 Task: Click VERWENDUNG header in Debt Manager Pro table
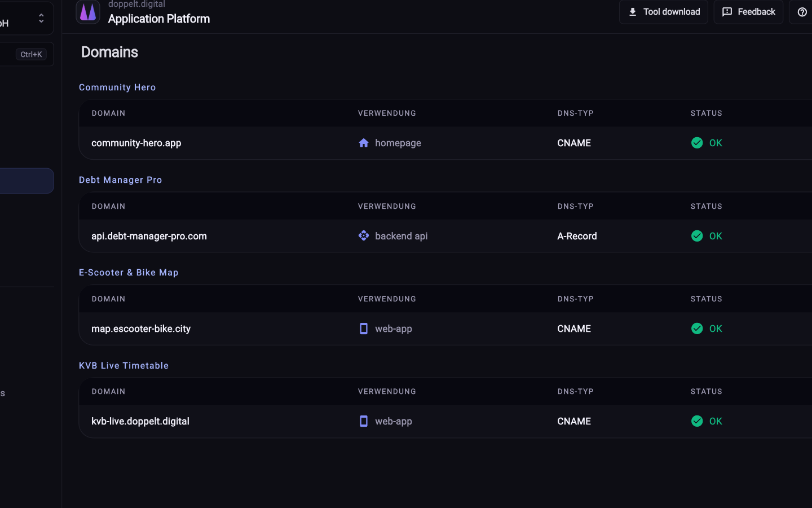387,207
